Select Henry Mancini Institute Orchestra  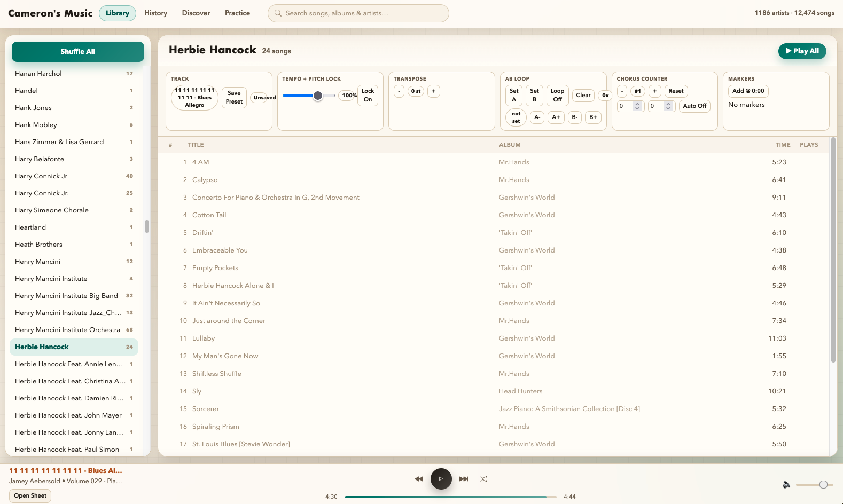pyautogui.click(x=74, y=330)
